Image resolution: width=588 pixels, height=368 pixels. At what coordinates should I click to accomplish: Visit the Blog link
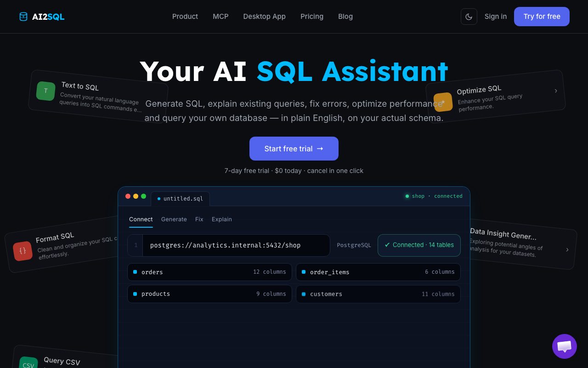coord(345,17)
